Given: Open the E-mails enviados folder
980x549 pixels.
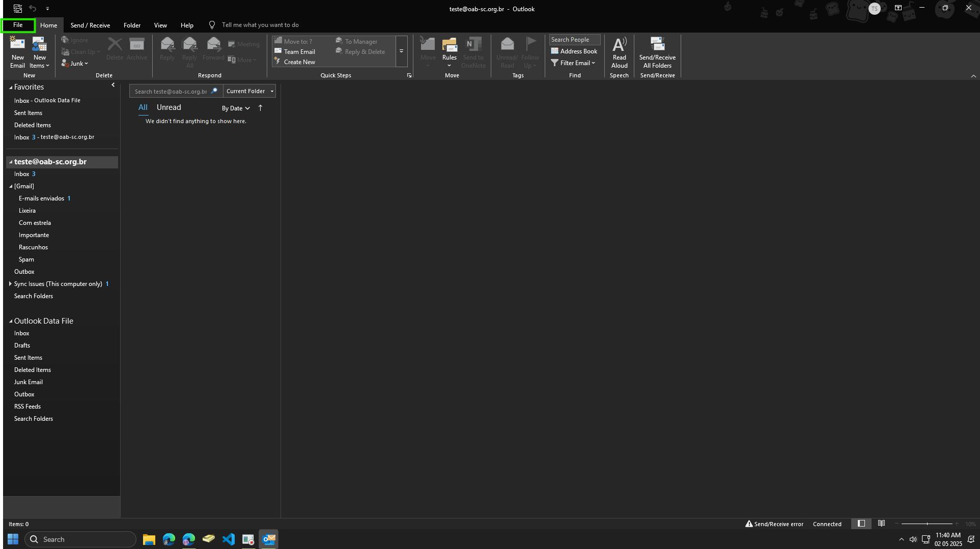Looking at the screenshot, I should point(41,198).
